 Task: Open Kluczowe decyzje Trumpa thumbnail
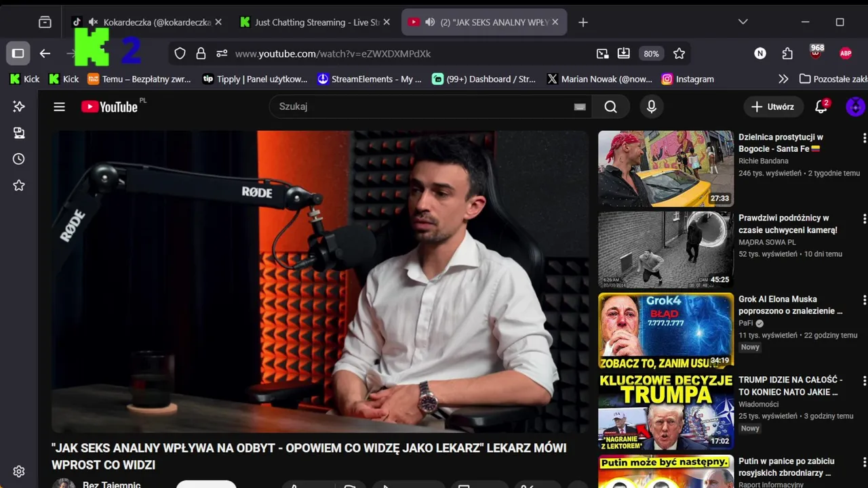point(666,411)
